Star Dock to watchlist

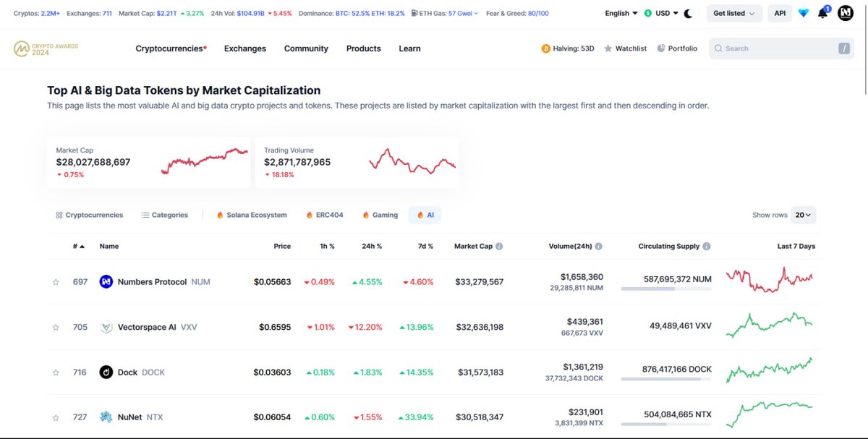point(56,372)
